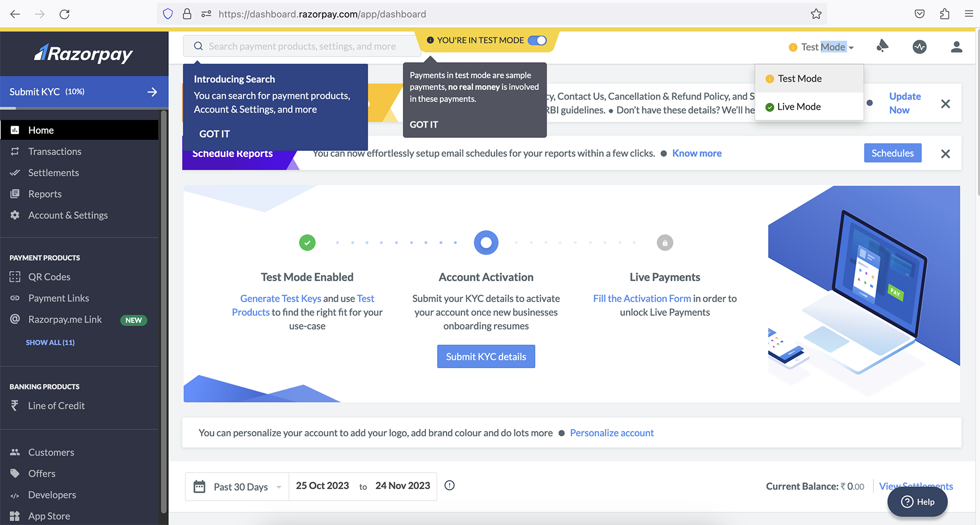Click the 25 Oct 2023 start date

coord(322,486)
